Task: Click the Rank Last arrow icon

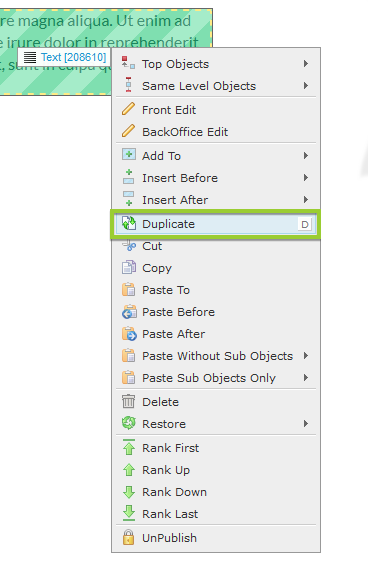Action: pos(129,514)
